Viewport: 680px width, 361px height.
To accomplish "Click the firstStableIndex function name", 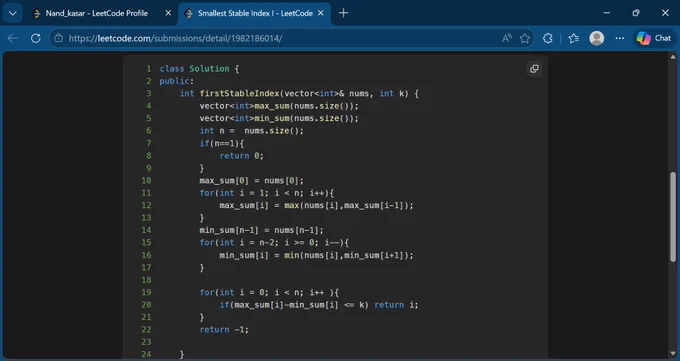I will point(239,93).
